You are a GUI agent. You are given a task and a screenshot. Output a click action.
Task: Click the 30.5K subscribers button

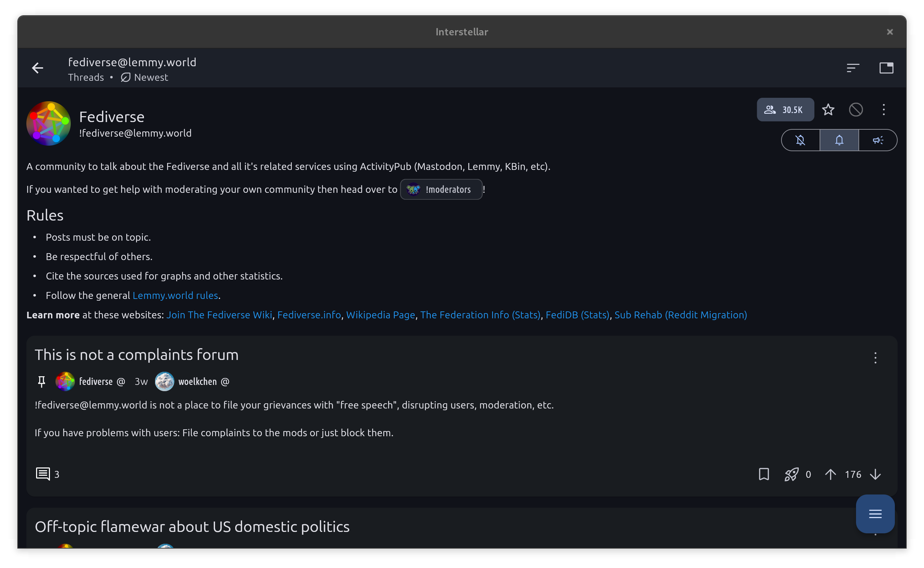tap(785, 110)
